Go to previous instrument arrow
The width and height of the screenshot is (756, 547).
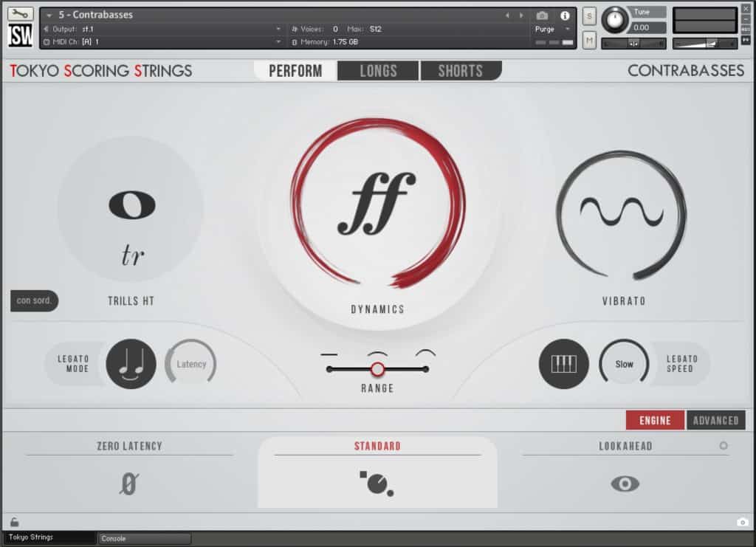[507, 16]
